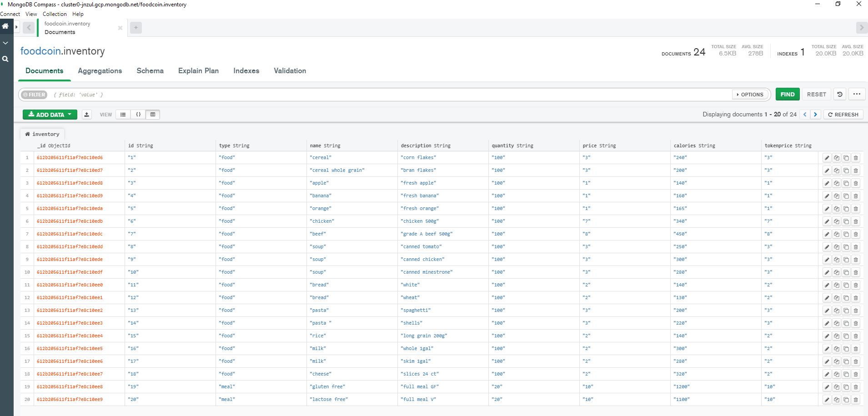
Task: Clone the document in the "canned tomato" row
Action: [x=846, y=247]
